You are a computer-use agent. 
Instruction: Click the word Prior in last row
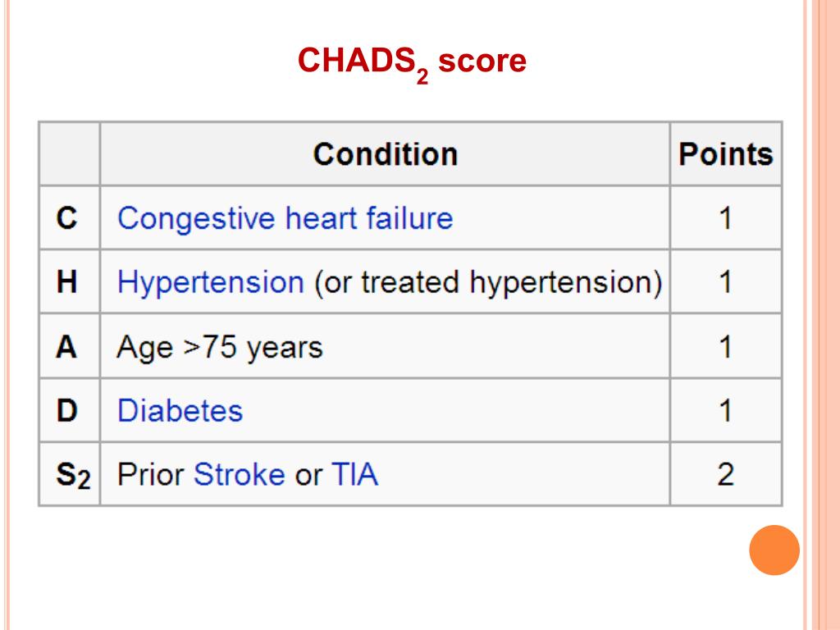point(151,475)
